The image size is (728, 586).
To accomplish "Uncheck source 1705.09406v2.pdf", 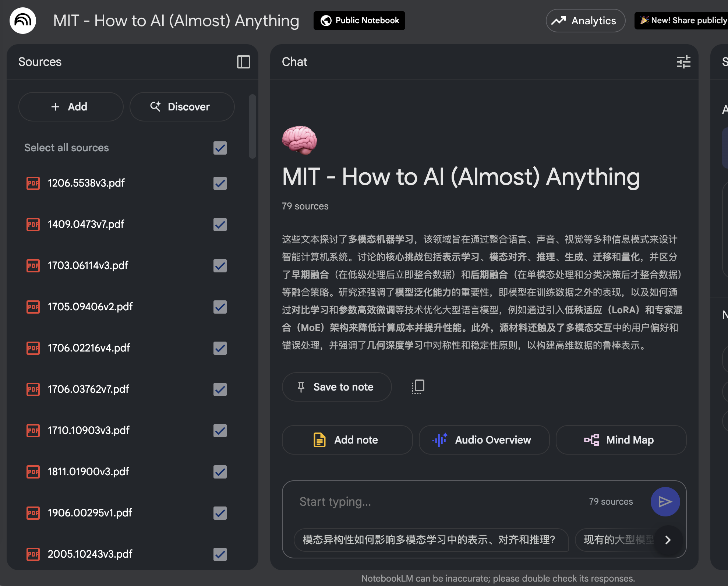I will [x=220, y=307].
